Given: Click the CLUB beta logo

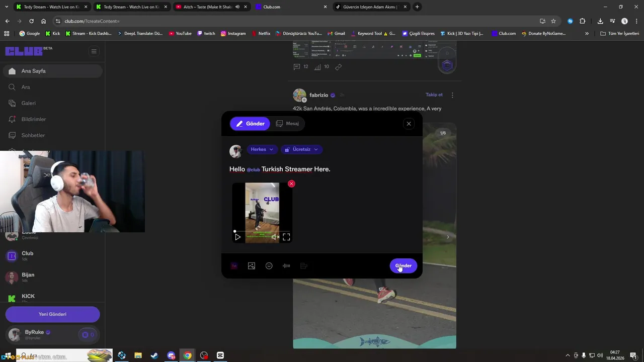Looking at the screenshot, I should click(29, 51).
